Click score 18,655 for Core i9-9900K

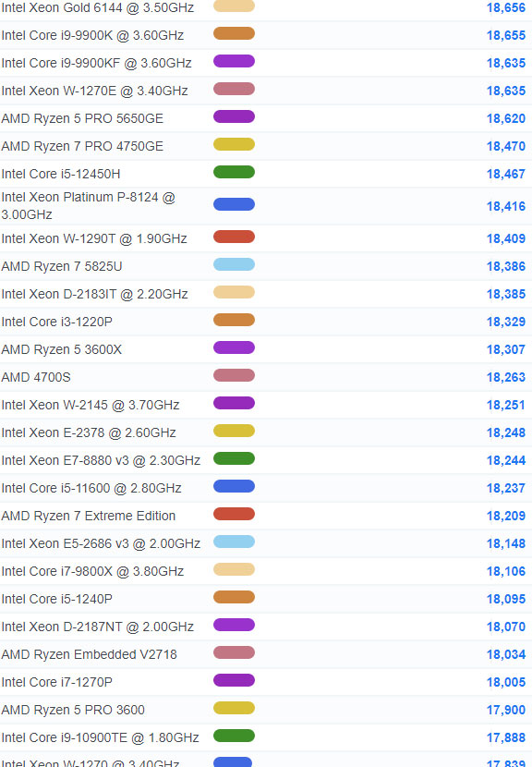click(x=506, y=35)
